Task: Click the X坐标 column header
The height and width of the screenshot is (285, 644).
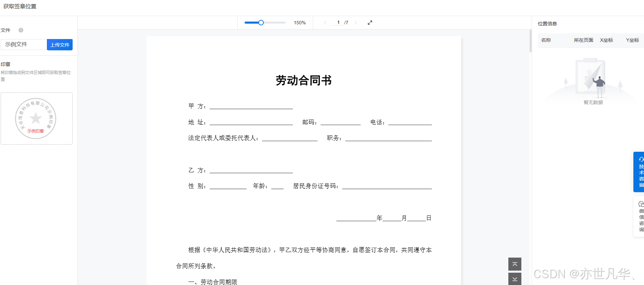Action: coord(606,40)
